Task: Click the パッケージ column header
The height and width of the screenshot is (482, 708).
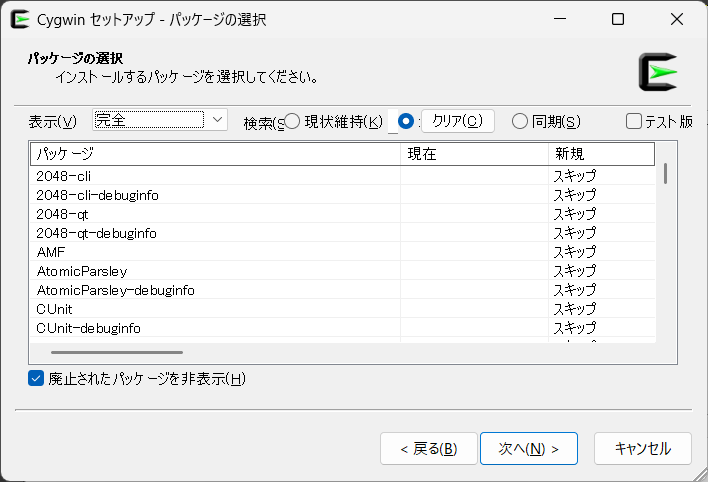Action: tap(215, 154)
